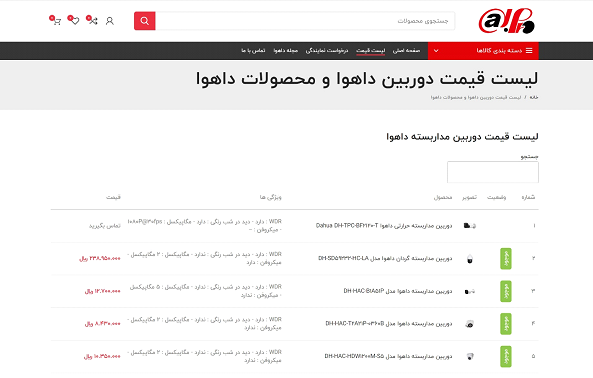Click green موجود badge in row 4
This screenshot has width=593, height=378.
click(x=506, y=324)
